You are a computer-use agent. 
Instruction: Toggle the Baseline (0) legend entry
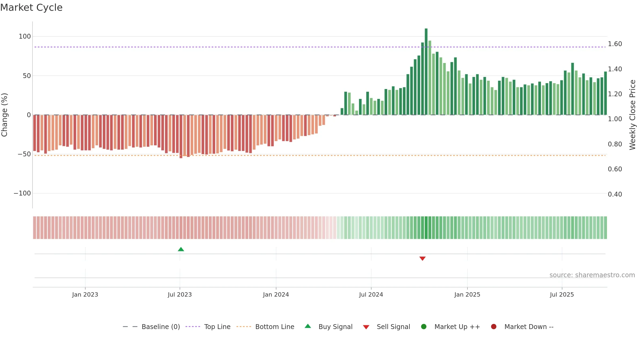(x=151, y=327)
